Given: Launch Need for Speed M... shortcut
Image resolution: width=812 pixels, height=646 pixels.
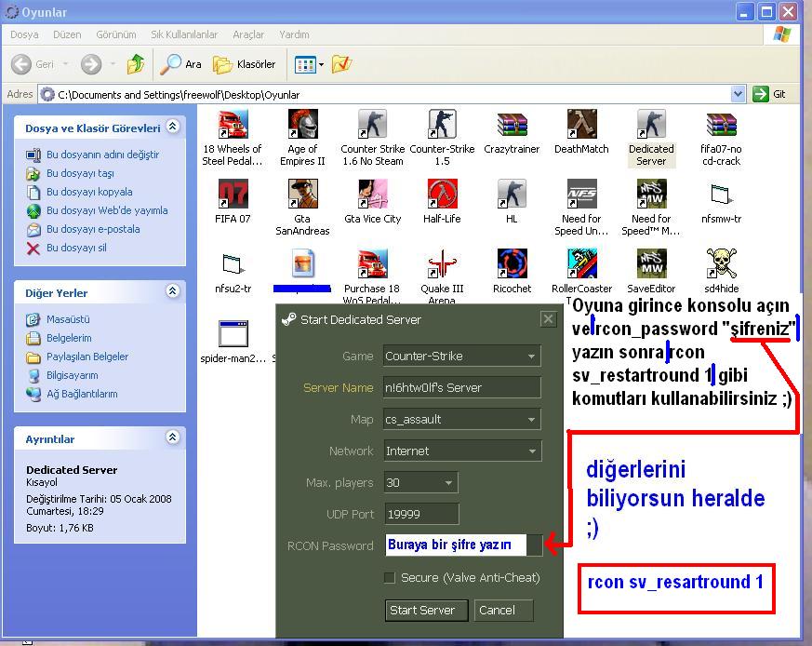Looking at the screenshot, I should 651,208.
